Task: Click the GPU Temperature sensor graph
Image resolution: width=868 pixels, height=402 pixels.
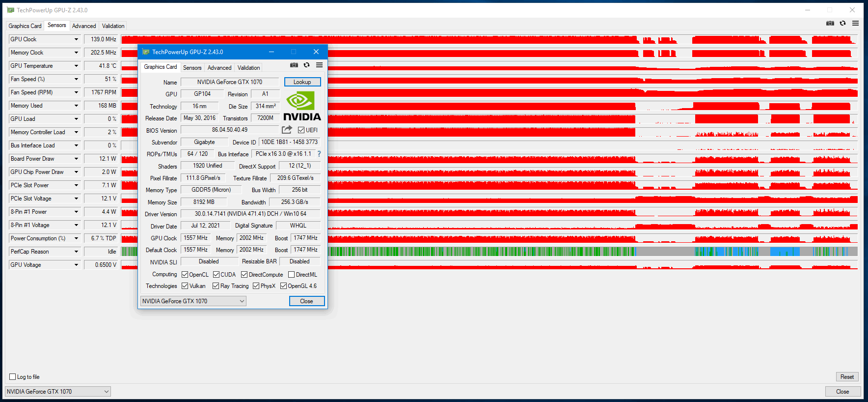Action: click(489, 66)
